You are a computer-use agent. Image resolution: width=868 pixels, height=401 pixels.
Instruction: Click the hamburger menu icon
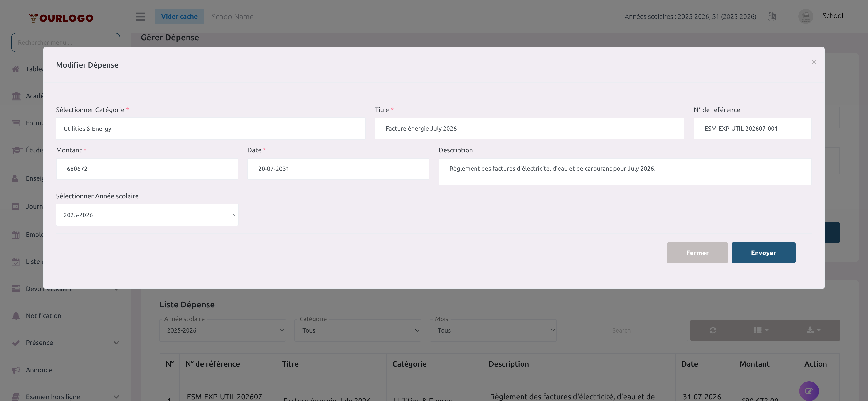tap(140, 16)
